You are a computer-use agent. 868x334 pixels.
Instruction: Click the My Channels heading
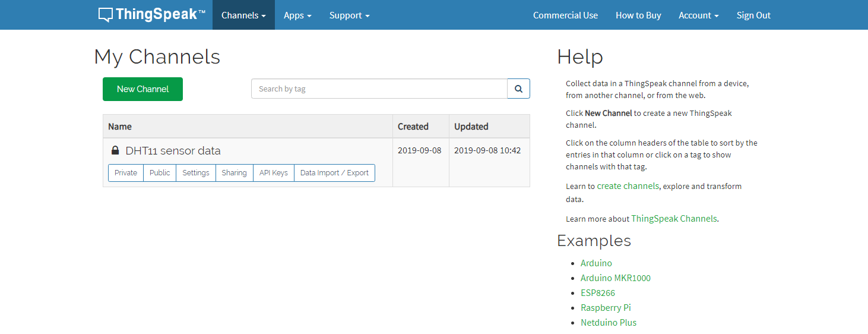pos(157,57)
